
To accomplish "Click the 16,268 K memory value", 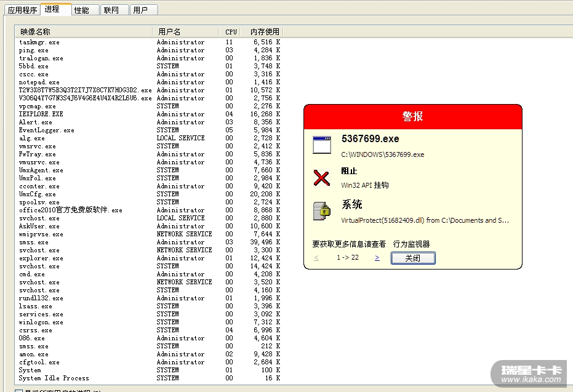I will click(x=265, y=114).
